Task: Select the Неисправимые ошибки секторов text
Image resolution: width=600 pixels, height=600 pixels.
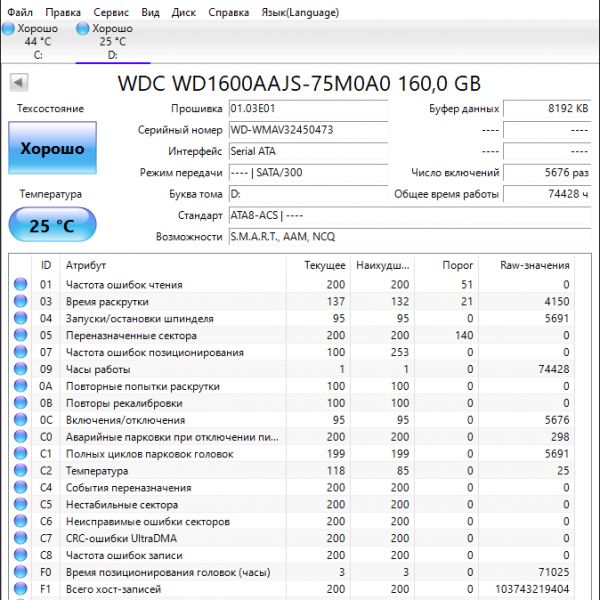Action: (148, 522)
